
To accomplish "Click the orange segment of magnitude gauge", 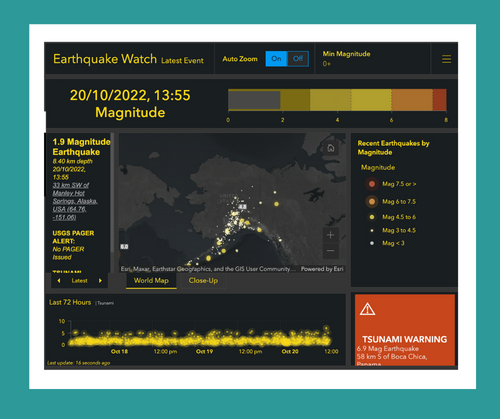I will click(x=412, y=100).
